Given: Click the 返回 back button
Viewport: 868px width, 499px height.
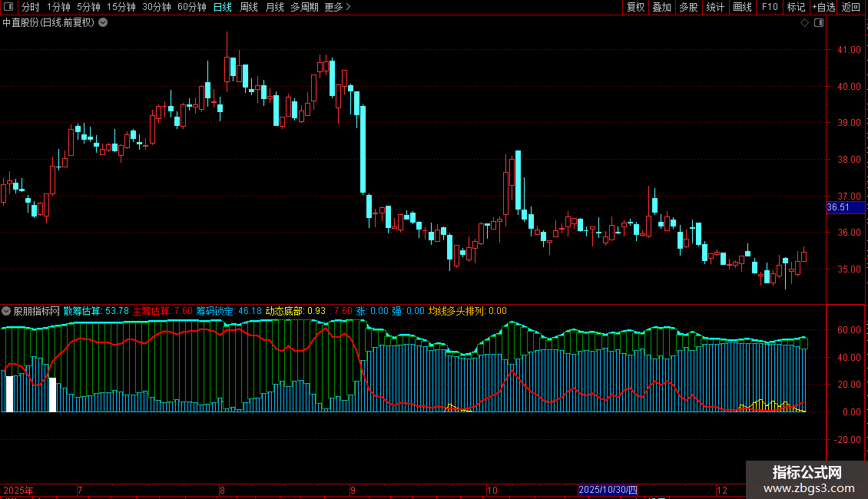Looking at the screenshot, I should (x=851, y=7).
